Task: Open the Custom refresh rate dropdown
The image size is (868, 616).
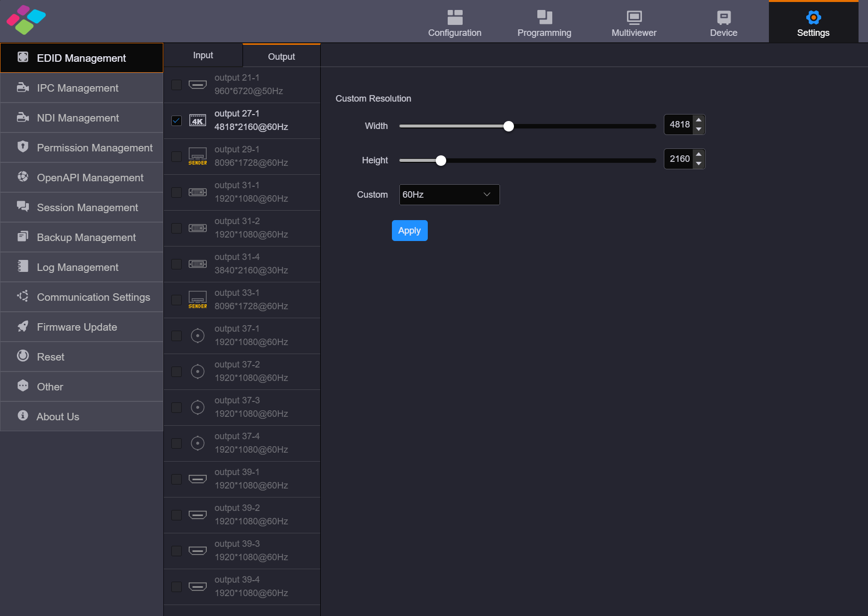Action: pos(449,195)
